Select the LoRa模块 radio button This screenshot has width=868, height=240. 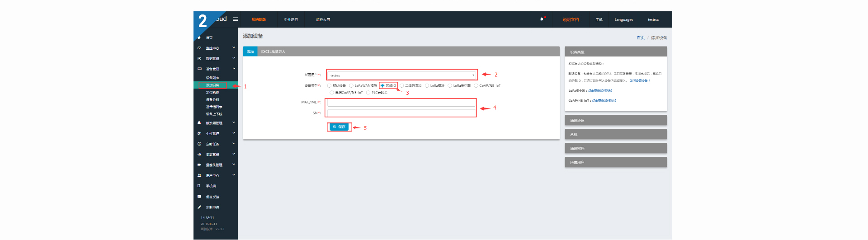point(427,85)
